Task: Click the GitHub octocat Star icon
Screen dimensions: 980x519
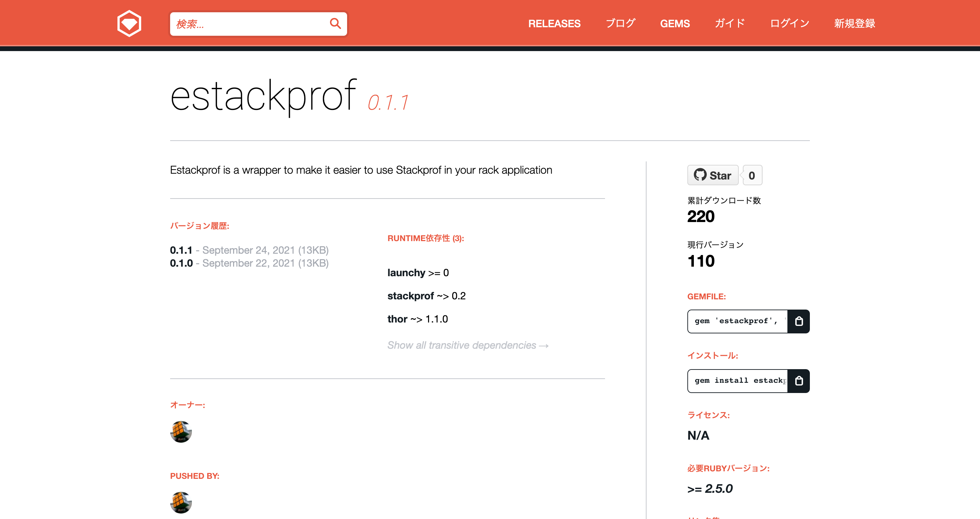Action: [x=700, y=175]
